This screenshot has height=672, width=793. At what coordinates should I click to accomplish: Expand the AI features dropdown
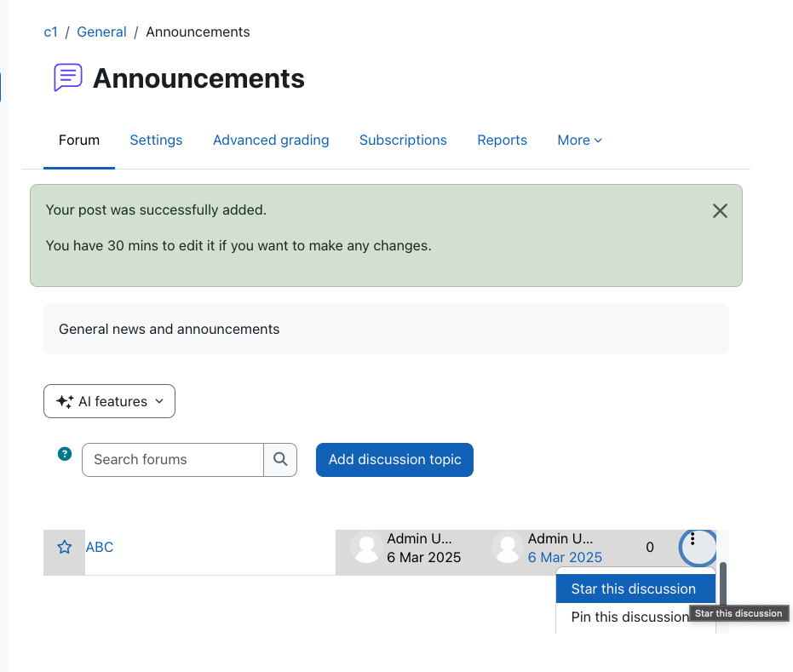tap(109, 401)
